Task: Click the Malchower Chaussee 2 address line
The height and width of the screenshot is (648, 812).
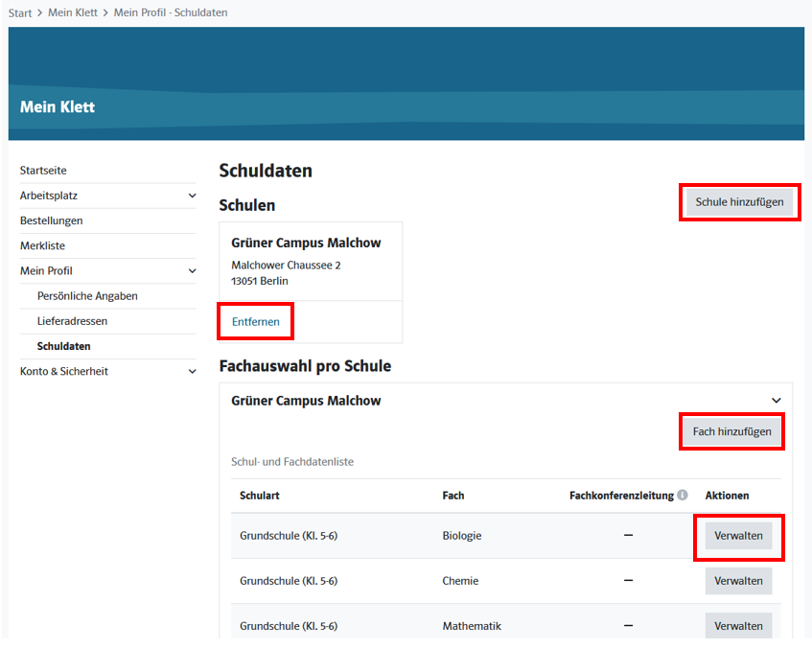Action: click(286, 266)
